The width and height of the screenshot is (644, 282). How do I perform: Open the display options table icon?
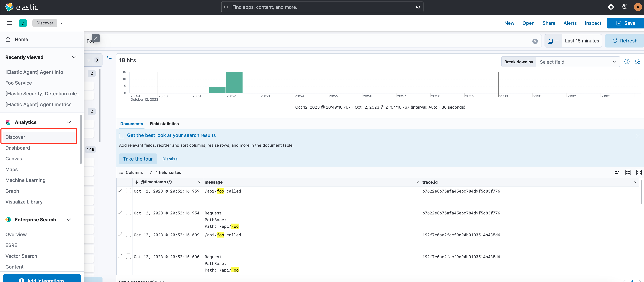pyautogui.click(x=628, y=172)
